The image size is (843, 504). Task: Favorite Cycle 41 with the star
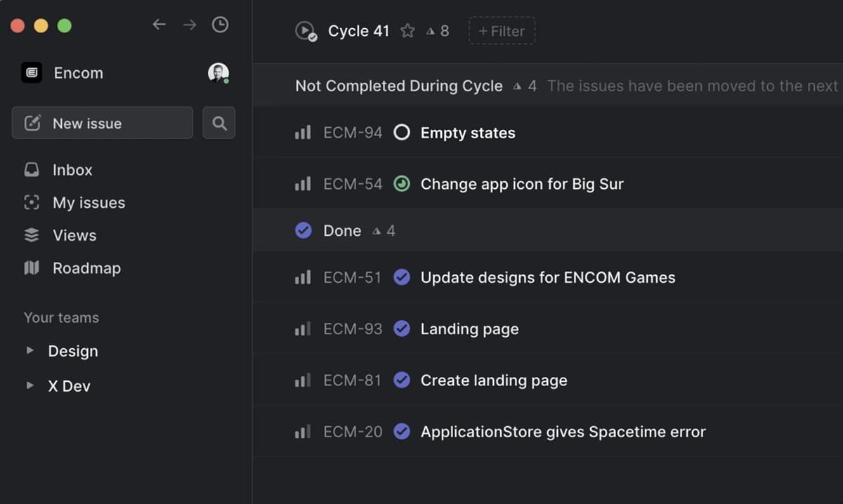point(407,31)
